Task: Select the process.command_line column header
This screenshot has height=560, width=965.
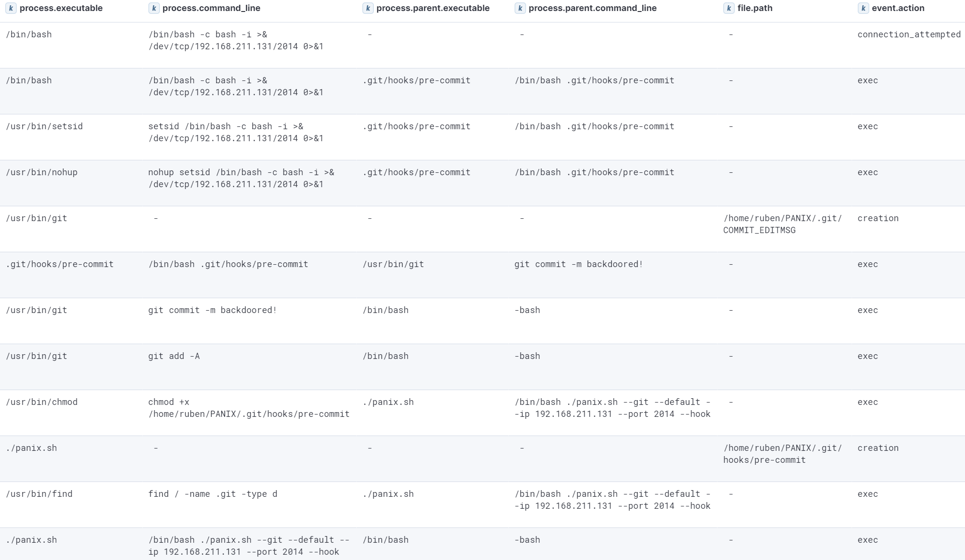Action: click(x=211, y=8)
